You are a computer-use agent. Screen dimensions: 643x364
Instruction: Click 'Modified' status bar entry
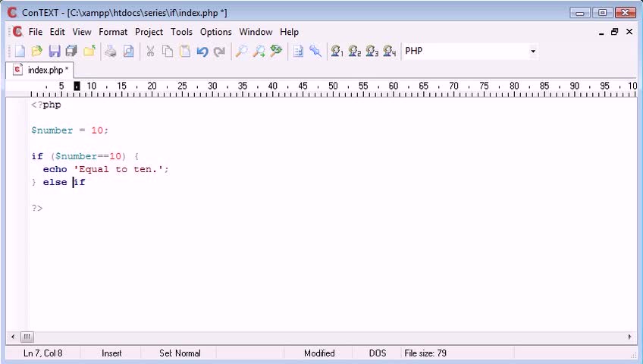(319, 353)
